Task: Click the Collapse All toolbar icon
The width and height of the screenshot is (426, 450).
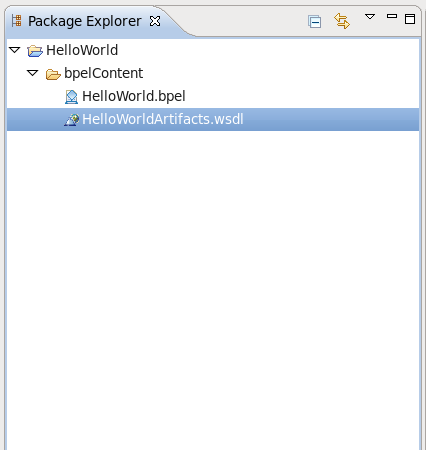Action: click(315, 22)
